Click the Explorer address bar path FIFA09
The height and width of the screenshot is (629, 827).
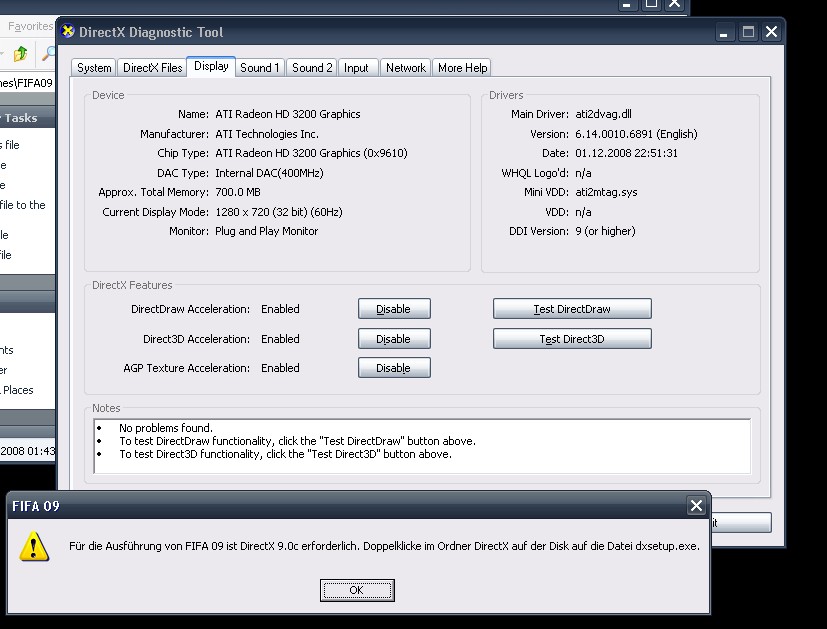(x=26, y=83)
